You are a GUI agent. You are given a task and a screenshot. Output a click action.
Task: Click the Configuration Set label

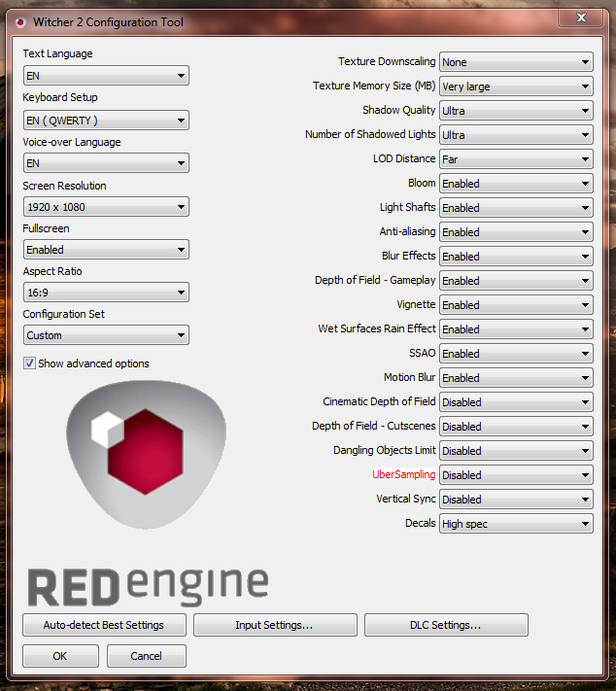tap(64, 314)
